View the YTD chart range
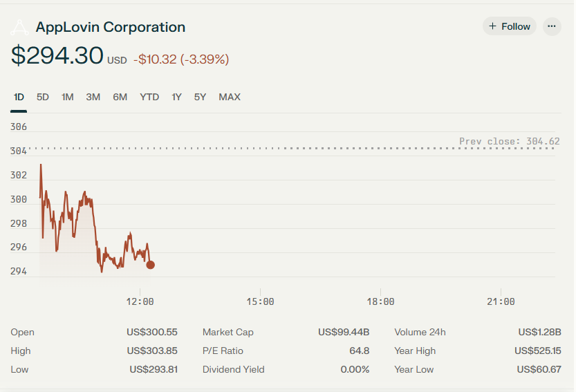The image size is (576, 392). click(149, 97)
